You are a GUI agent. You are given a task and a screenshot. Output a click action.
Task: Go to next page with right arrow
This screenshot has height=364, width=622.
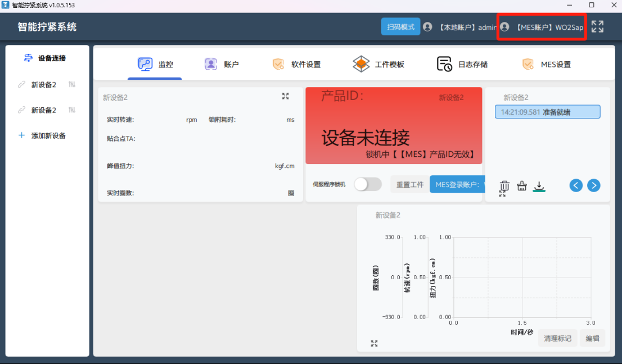click(593, 185)
